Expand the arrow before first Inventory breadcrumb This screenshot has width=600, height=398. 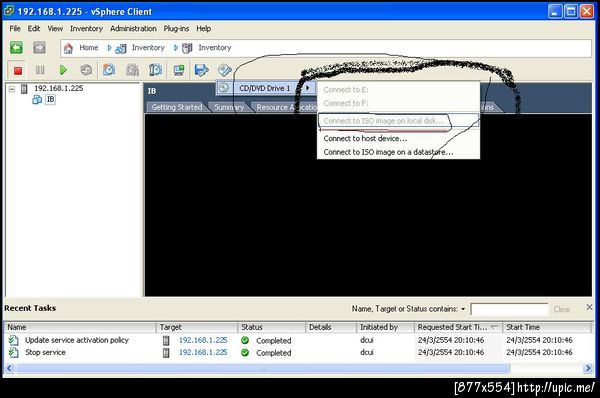(109, 48)
